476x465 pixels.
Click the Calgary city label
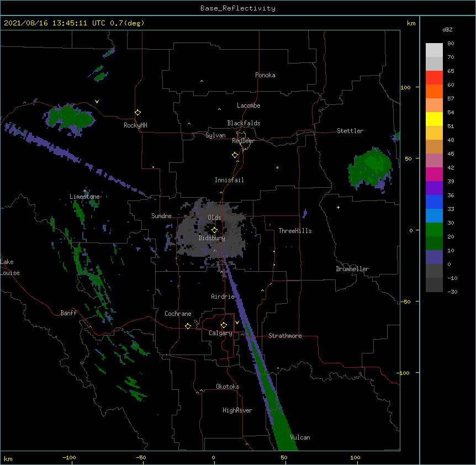coord(220,333)
